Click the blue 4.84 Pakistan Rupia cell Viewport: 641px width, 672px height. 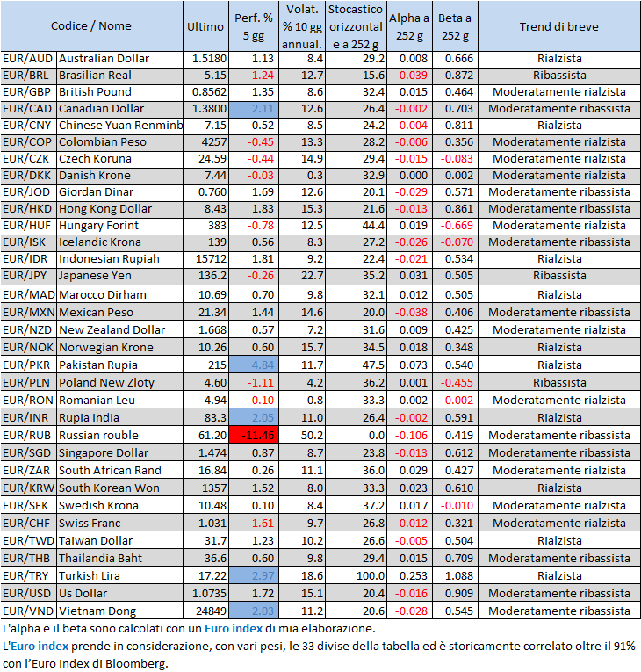click(254, 365)
